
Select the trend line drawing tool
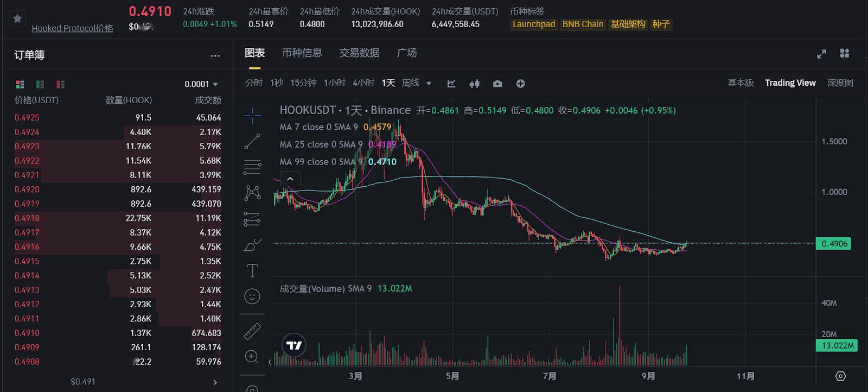(252, 142)
